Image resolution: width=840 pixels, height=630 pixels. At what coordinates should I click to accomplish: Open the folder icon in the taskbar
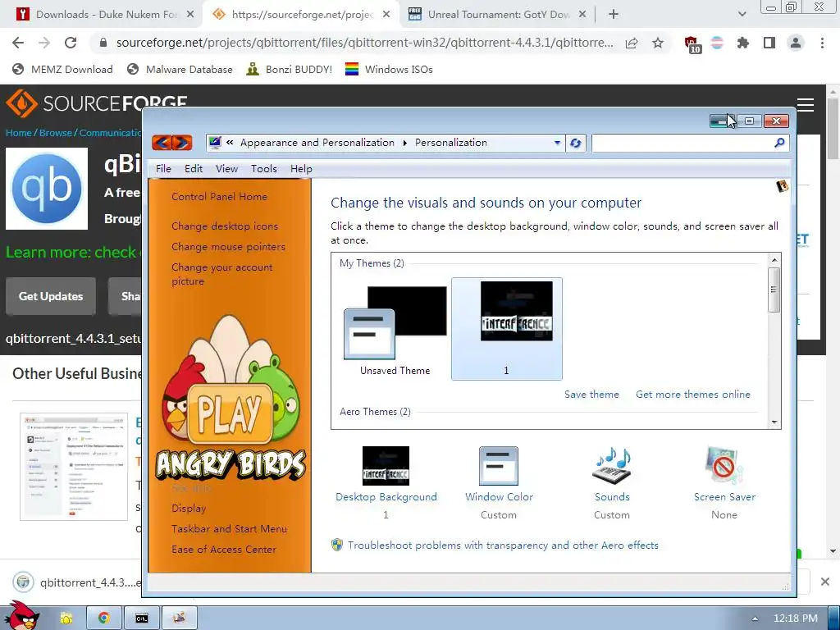pos(66,619)
